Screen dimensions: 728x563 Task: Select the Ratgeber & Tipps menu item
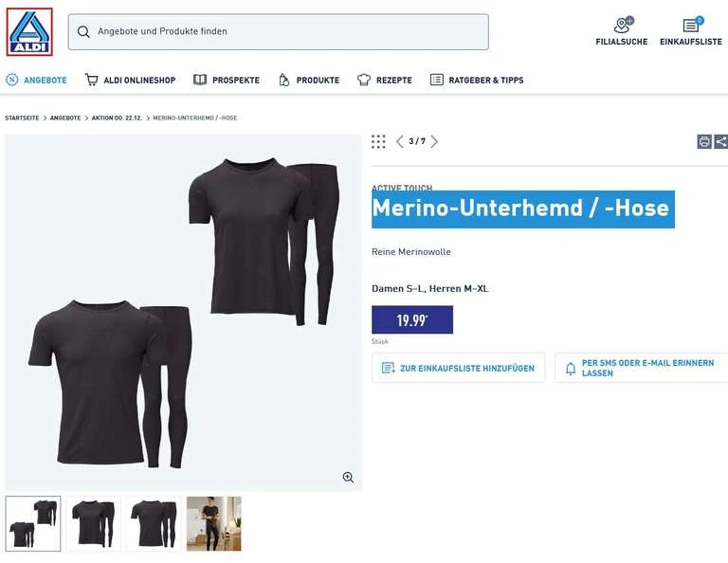[x=476, y=81]
